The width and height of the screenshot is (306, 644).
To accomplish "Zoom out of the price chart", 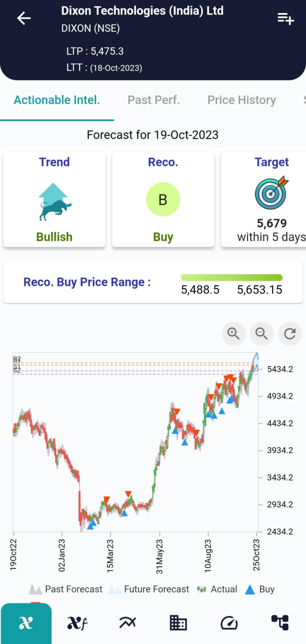I will [x=261, y=334].
